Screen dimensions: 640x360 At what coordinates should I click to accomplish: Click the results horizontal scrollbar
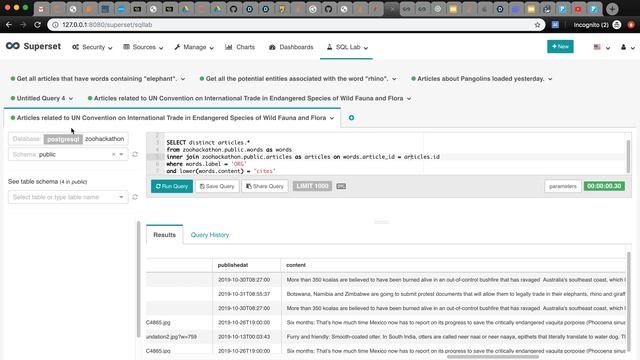tap(493, 357)
